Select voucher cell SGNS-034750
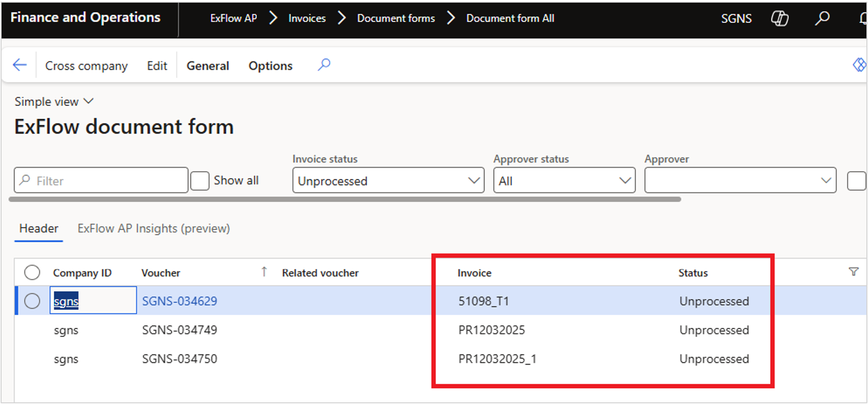868x405 pixels. point(180,359)
